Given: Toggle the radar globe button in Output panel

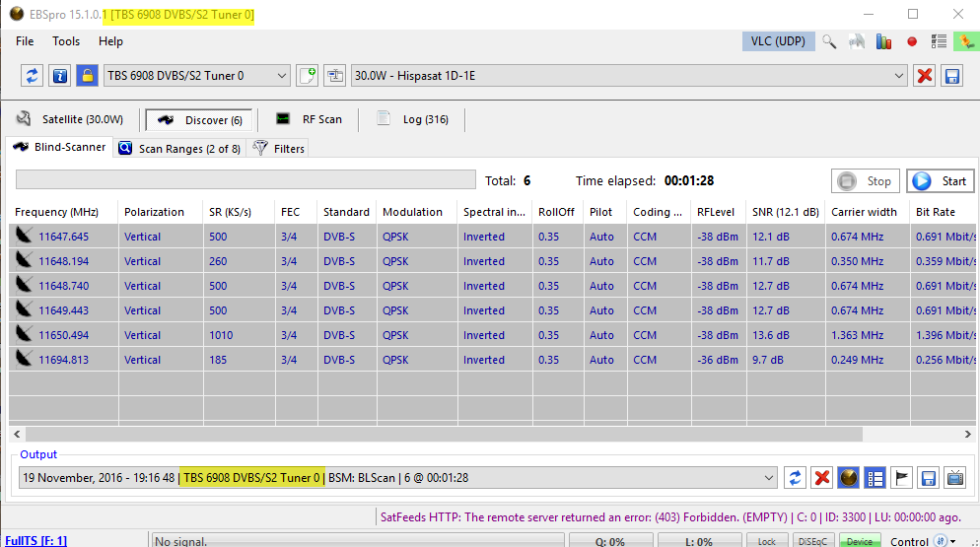Looking at the screenshot, I should tap(848, 478).
